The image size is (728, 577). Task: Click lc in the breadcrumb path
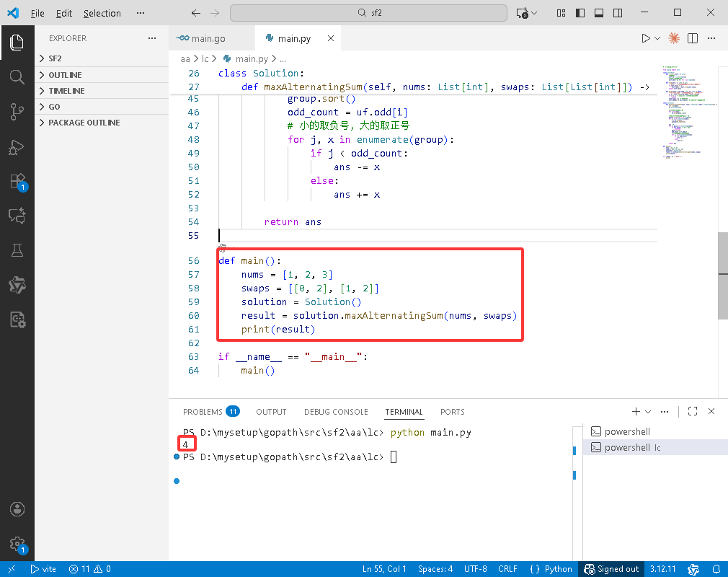point(205,59)
